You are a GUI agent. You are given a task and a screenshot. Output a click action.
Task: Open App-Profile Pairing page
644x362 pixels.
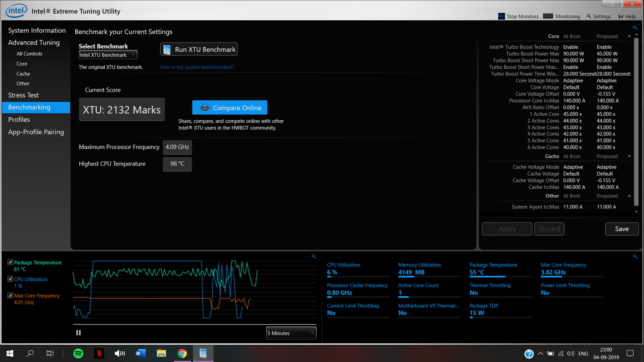tap(36, 132)
